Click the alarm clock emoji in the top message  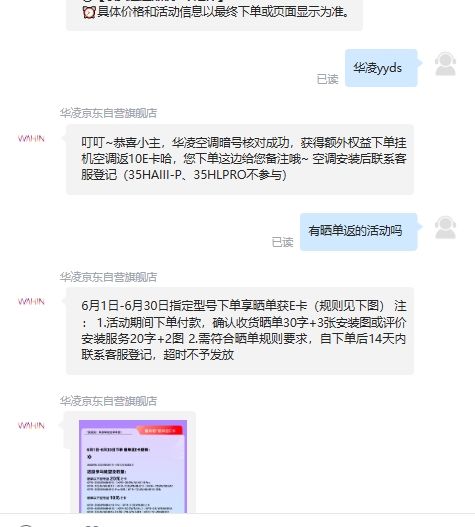89,12
